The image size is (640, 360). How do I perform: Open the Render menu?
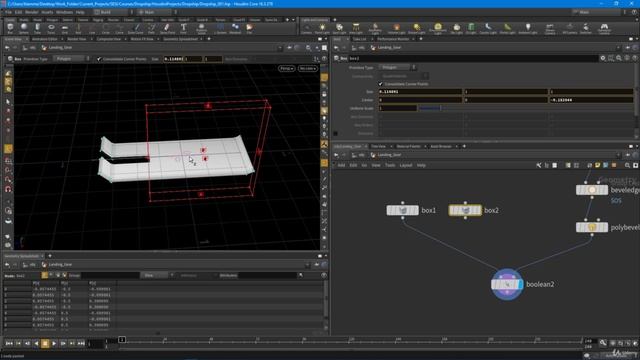pyautogui.click(x=31, y=12)
